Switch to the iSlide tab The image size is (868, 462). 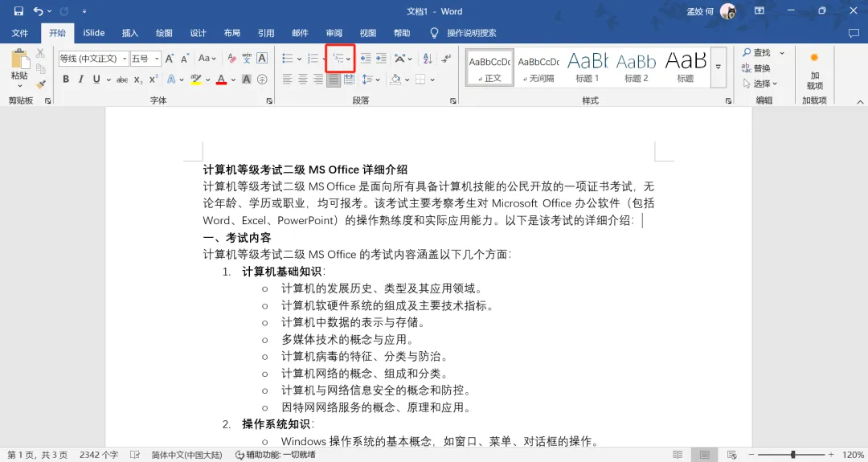tap(93, 33)
